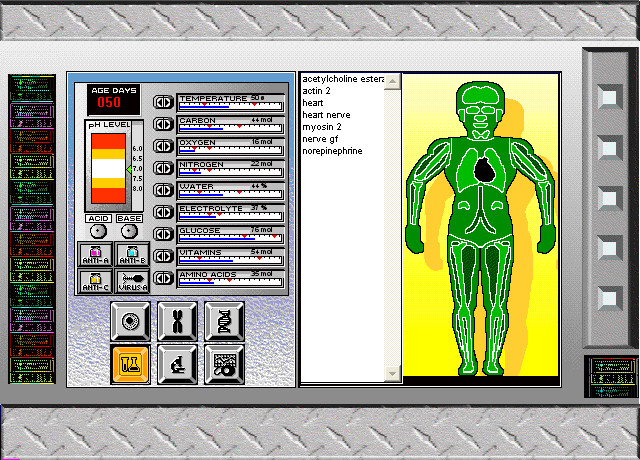
Task: Adjust AMINO ACIDS with its arrow button
Action: (x=163, y=278)
